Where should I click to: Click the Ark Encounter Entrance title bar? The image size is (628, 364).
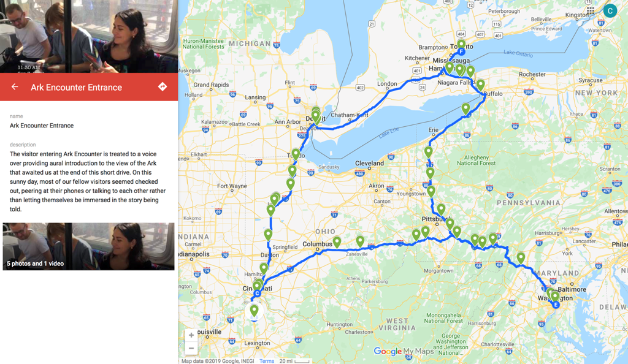[89, 87]
